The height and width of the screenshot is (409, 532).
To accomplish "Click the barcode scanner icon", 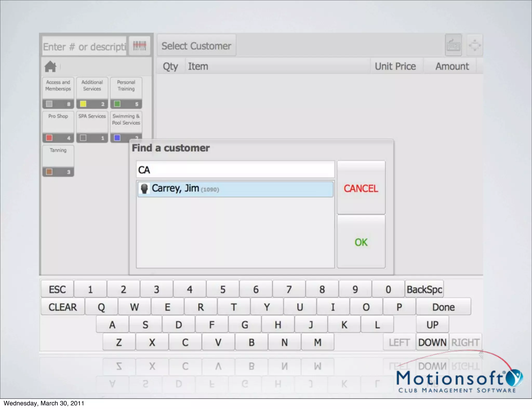I will [x=140, y=46].
